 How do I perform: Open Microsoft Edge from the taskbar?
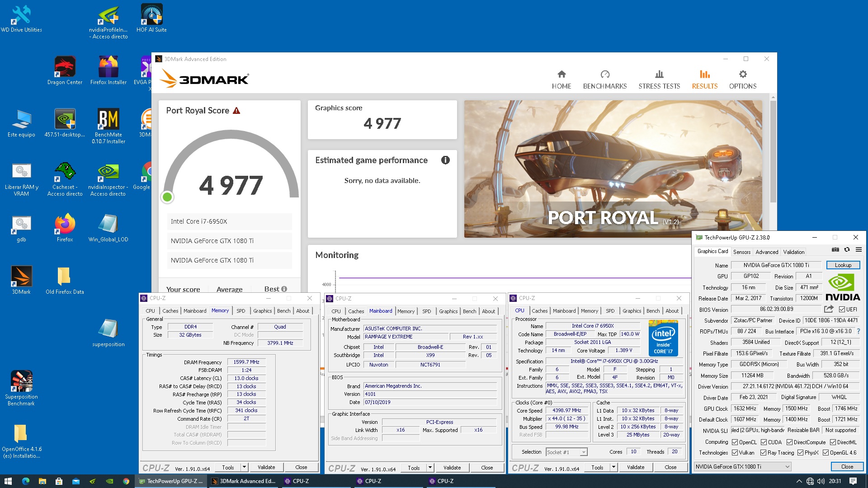[25, 481]
